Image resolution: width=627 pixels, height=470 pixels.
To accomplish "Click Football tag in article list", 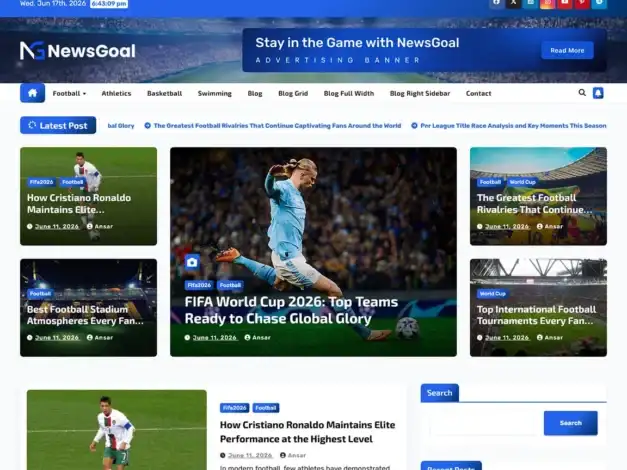I will tap(266, 408).
